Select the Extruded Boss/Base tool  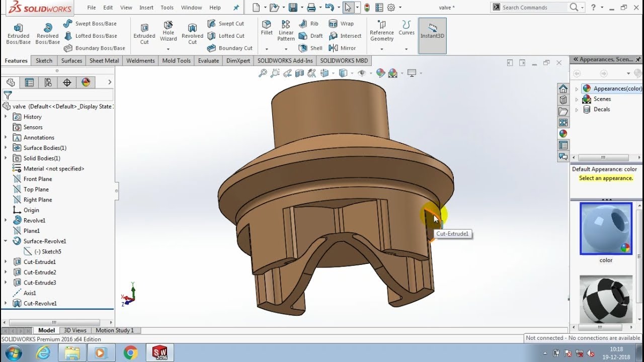tap(19, 34)
